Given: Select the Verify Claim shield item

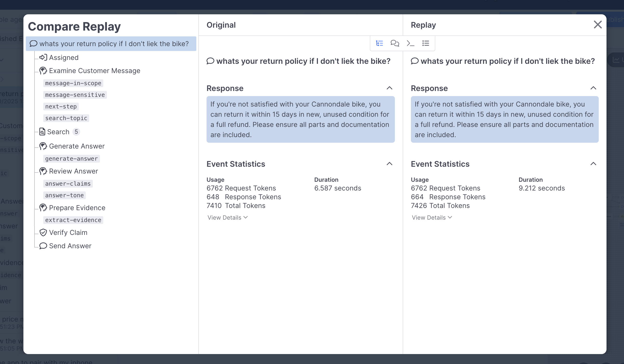Looking at the screenshot, I should [x=68, y=232].
